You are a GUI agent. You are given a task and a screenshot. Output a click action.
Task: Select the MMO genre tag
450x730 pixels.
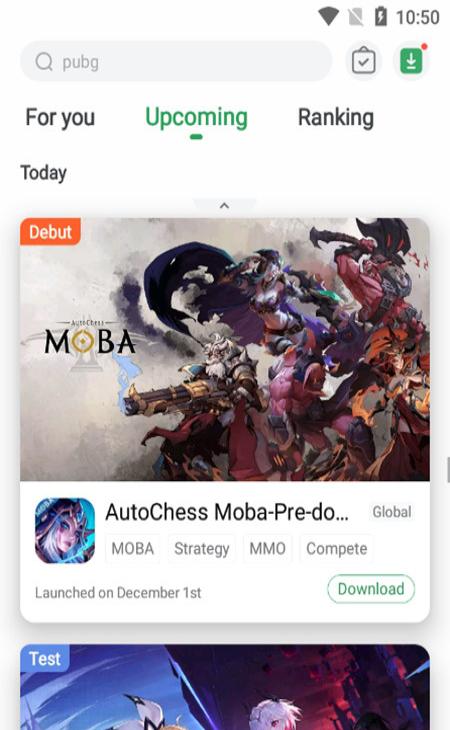[268, 548]
